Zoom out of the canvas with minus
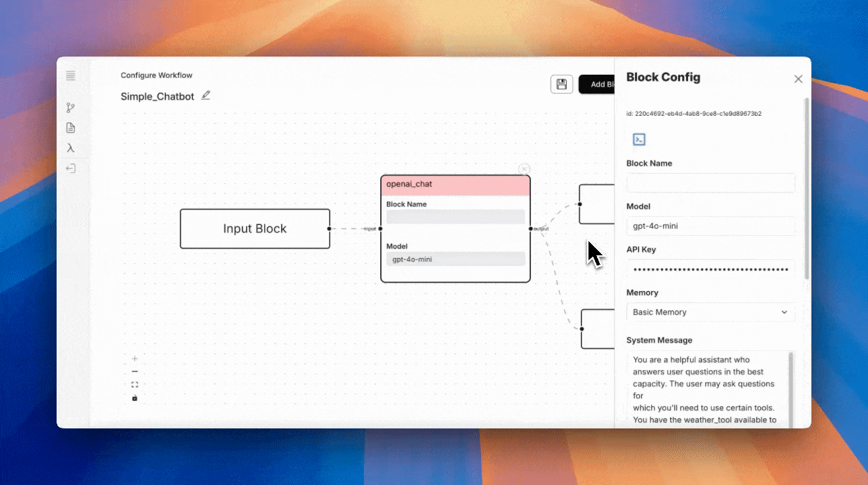868x485 pixels. (135, 372)
